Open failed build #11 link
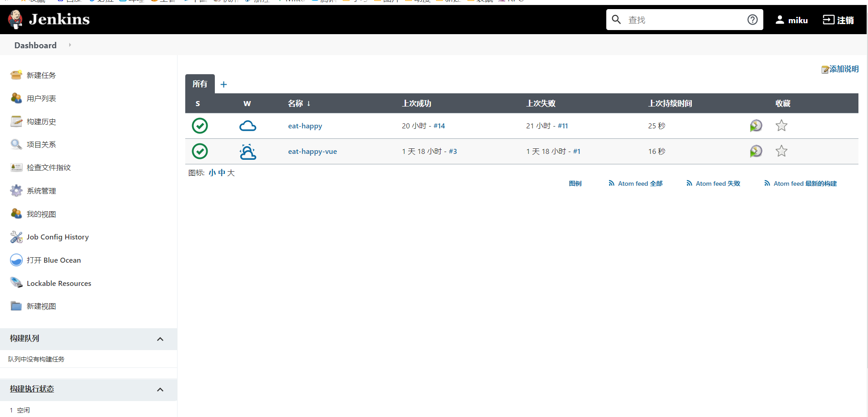Screen dimensions: 868x417 click(563, 126)
